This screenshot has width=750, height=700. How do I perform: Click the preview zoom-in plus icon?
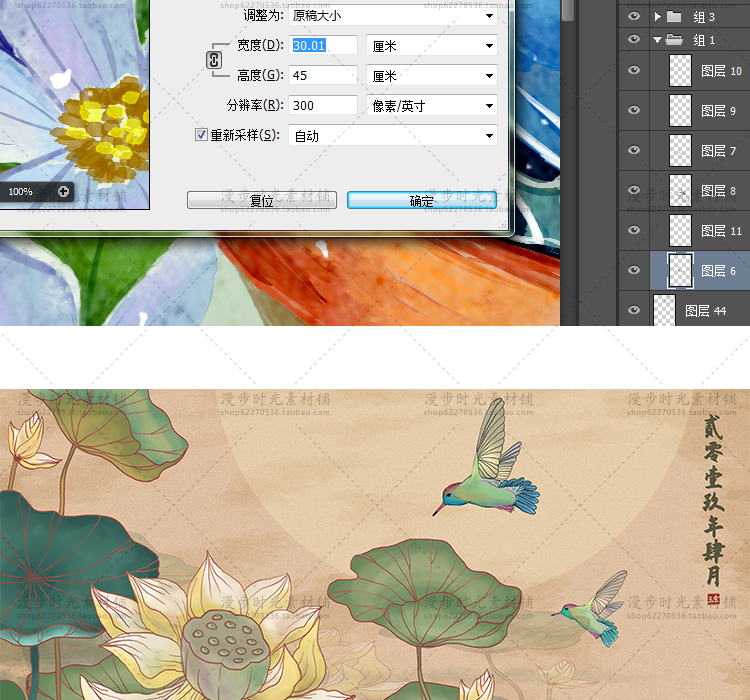(64, 190)
